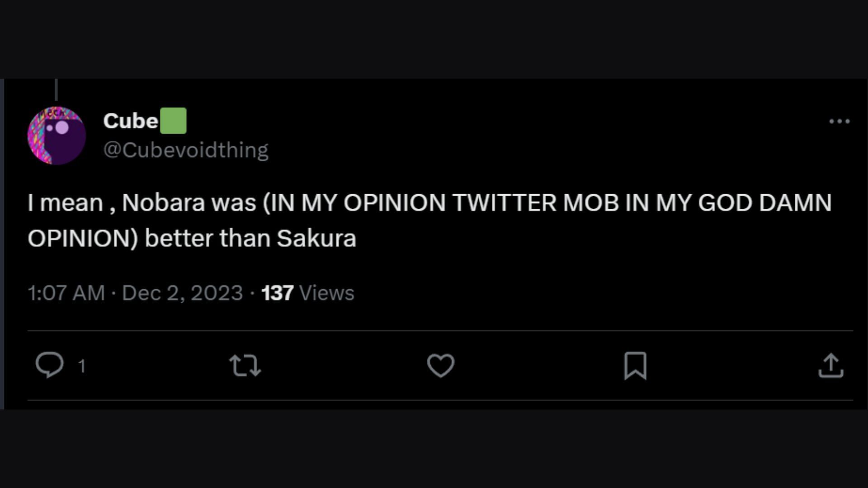
Task: Repost the tweet with retweet icon
Action: point(245,365)
